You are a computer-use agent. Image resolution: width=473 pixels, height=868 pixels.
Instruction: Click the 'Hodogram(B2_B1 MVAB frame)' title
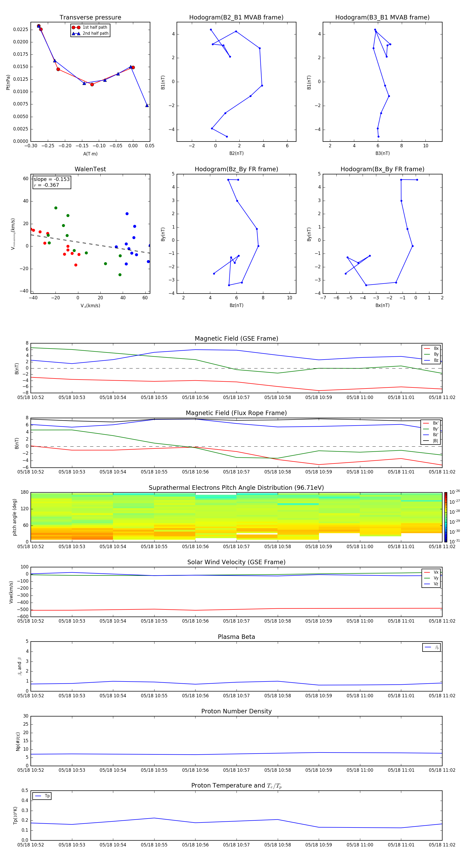[236, 18]
